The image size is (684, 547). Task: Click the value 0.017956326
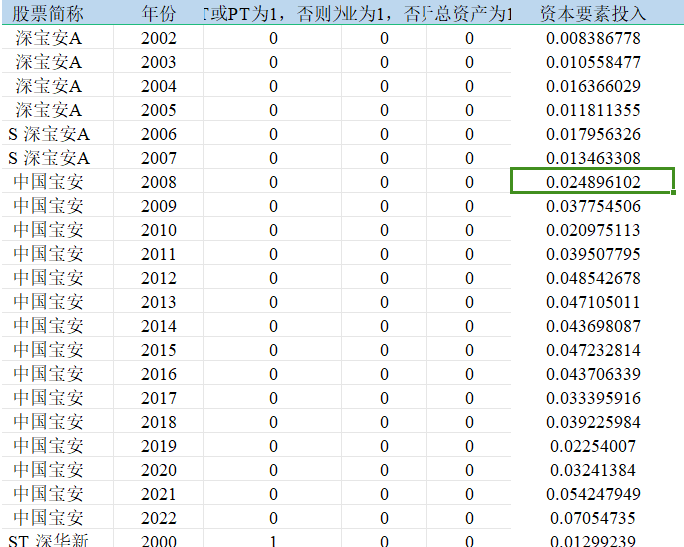[x=593, y=134]
